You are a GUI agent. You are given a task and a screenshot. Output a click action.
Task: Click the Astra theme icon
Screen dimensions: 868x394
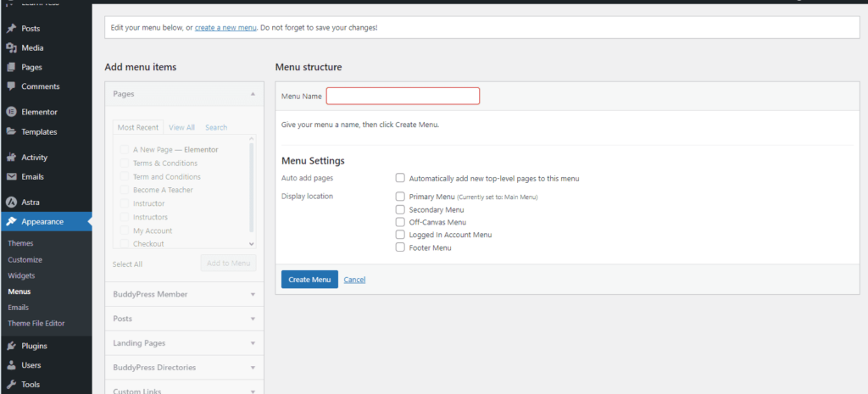pos(11,203)
